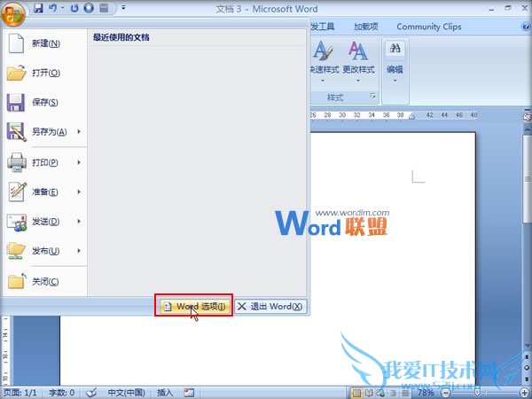The width and height of the screenshot is (532, 399).
Task: Click the Word 选项(I) button
Action: (x=194, y=307)
